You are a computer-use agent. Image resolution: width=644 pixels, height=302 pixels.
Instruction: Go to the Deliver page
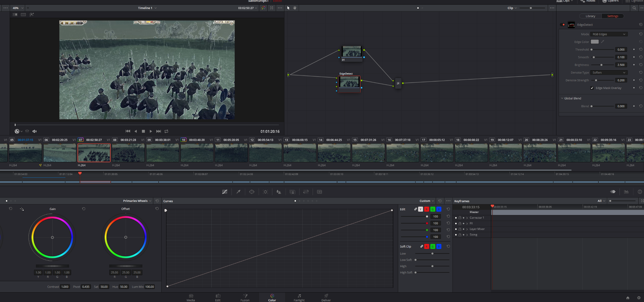pos(326,298)
